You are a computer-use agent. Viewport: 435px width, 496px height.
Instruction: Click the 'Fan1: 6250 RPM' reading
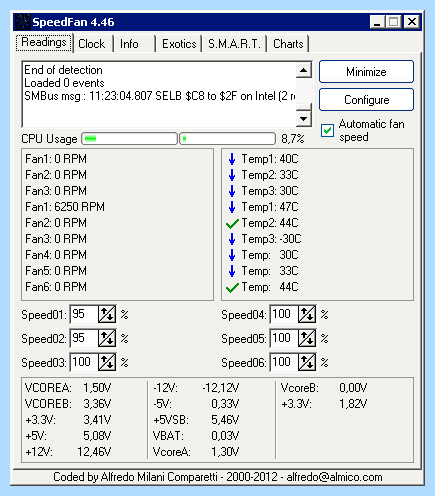pyautogui.click(x=65, y=207)
